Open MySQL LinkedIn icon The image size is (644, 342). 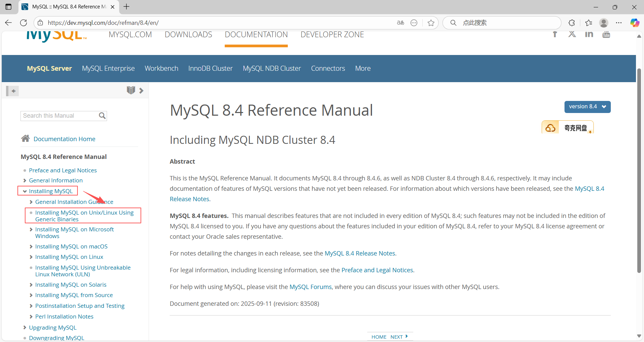pos(589,34)
